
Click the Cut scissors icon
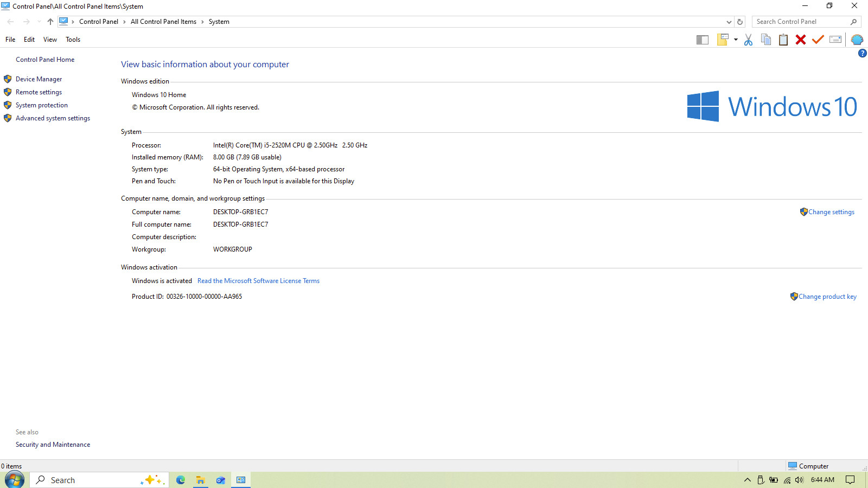coord(748,40)
